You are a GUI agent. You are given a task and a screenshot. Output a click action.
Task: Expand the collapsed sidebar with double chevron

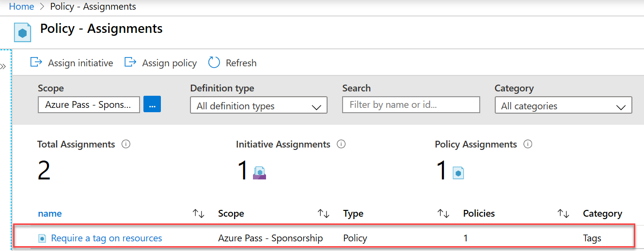click(x=3, y=67)
